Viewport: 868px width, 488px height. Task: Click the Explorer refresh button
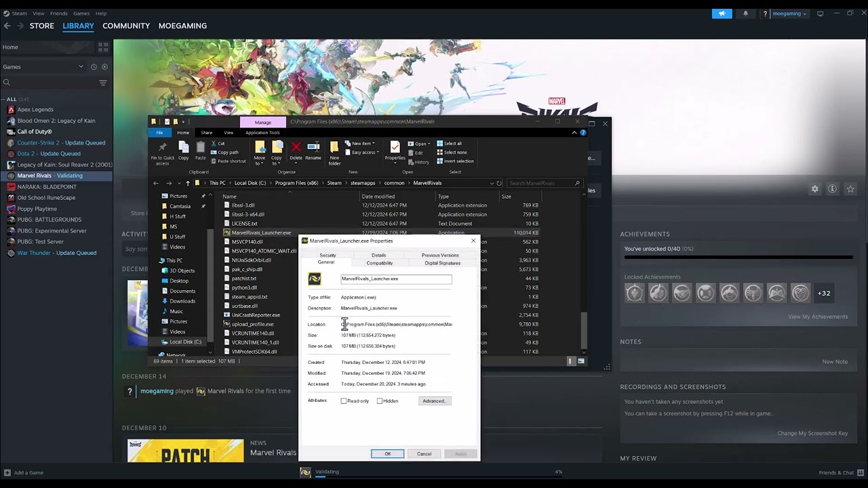499,183
